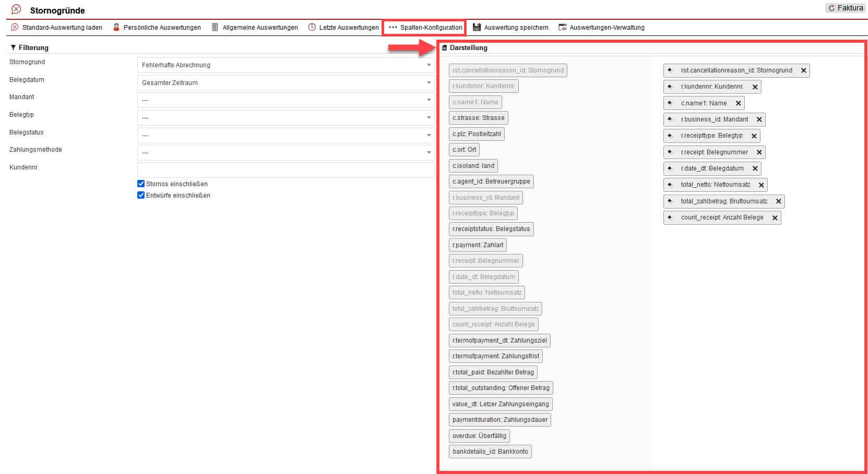Click the clock icon for Letzte Auswertungen
The height and width of the screenshot is (474, 868).
click(312, 27)
